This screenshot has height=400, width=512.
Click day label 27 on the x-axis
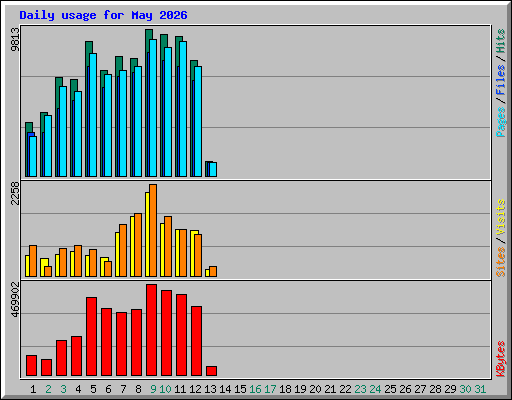pos(420,389)
